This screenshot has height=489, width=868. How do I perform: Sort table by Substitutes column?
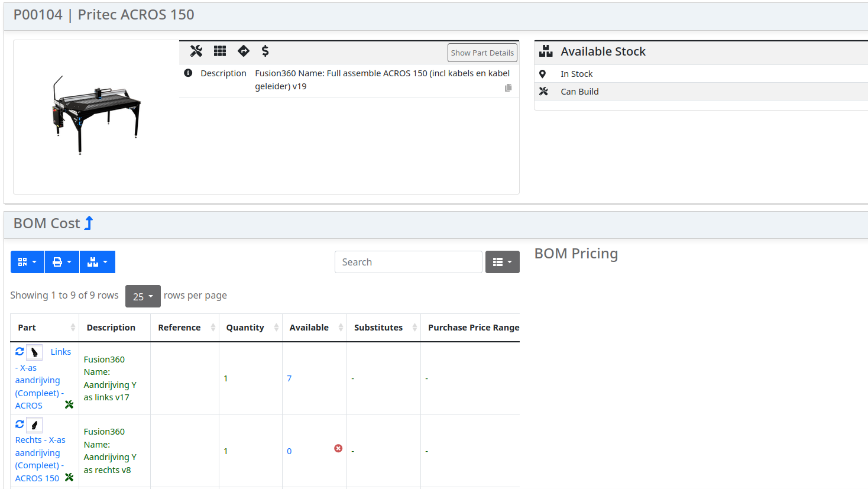click(x=384, y=328)
